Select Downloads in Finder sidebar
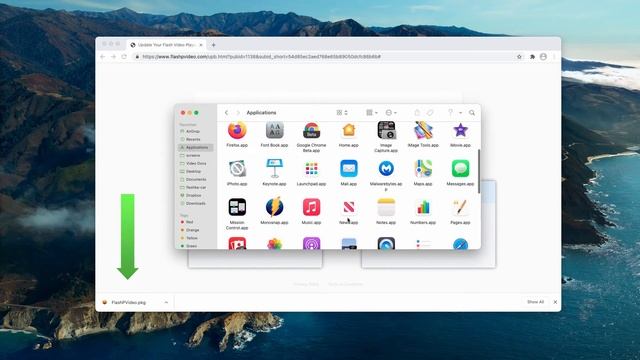640x360 pixels. pyautogui.click(x=196, y=203)
